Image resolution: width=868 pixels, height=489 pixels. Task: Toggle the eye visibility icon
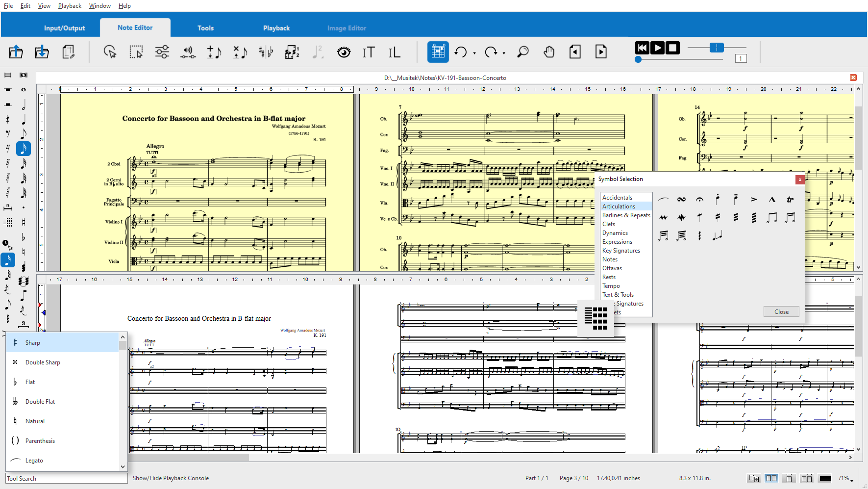(x=344, y=51)
